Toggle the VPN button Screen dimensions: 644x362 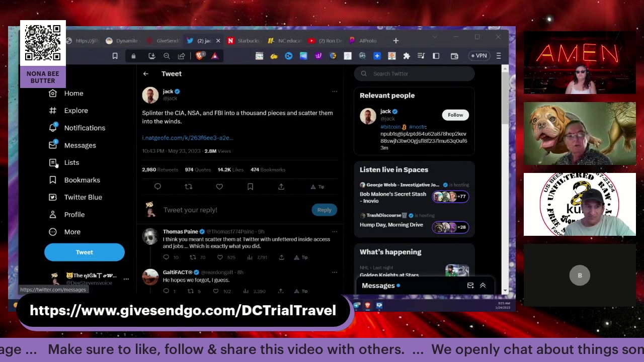coord(478,56)
